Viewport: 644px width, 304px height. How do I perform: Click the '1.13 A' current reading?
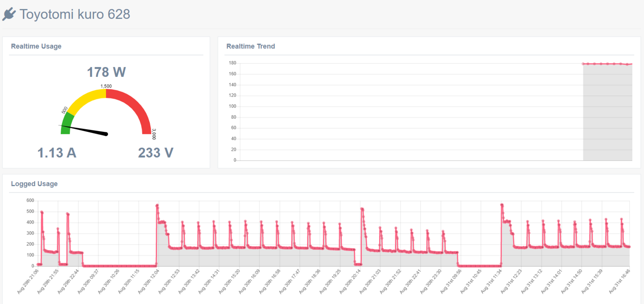pyautogui.click(x=57, y=153)
